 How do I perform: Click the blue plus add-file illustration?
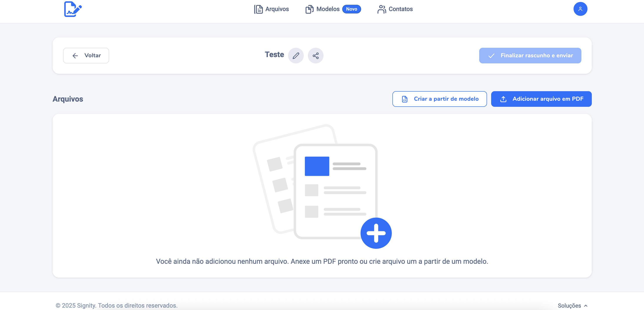tap(376, 233)
